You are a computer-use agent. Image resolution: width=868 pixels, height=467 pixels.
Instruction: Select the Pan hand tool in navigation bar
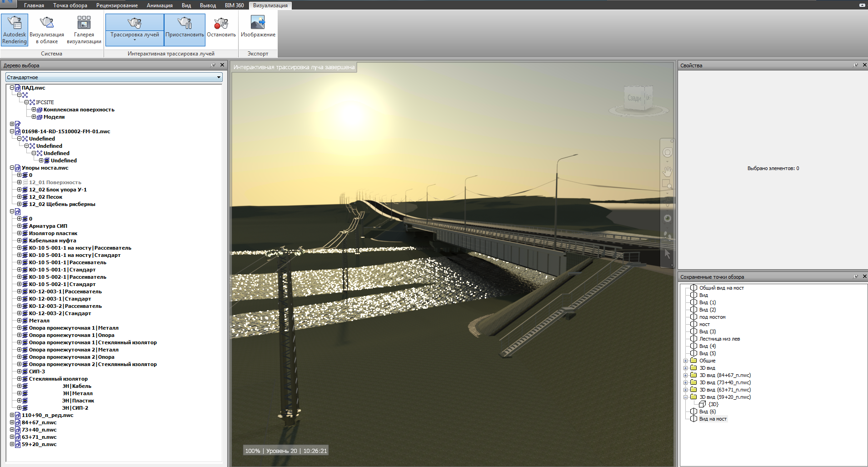(667, 171)
